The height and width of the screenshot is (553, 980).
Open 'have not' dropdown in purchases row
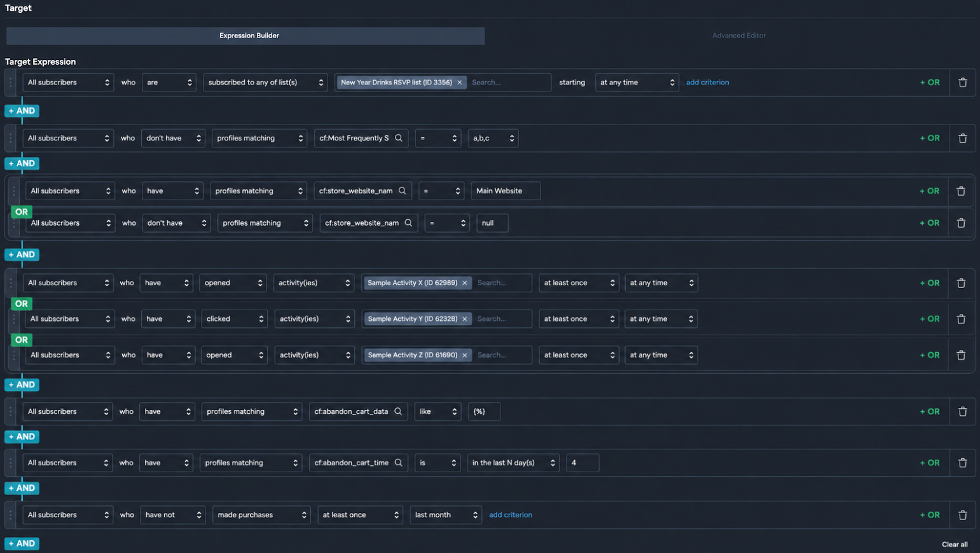coord(173,515)
